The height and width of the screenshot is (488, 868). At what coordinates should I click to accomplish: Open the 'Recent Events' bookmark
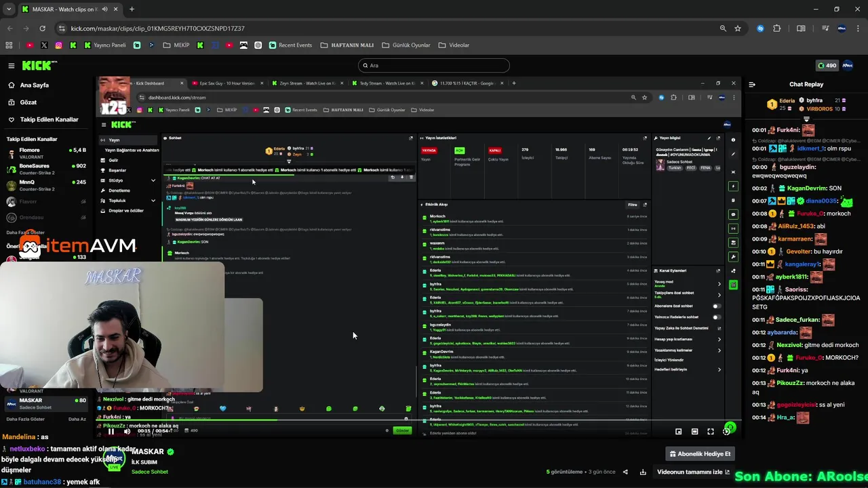tap(291, 45)
